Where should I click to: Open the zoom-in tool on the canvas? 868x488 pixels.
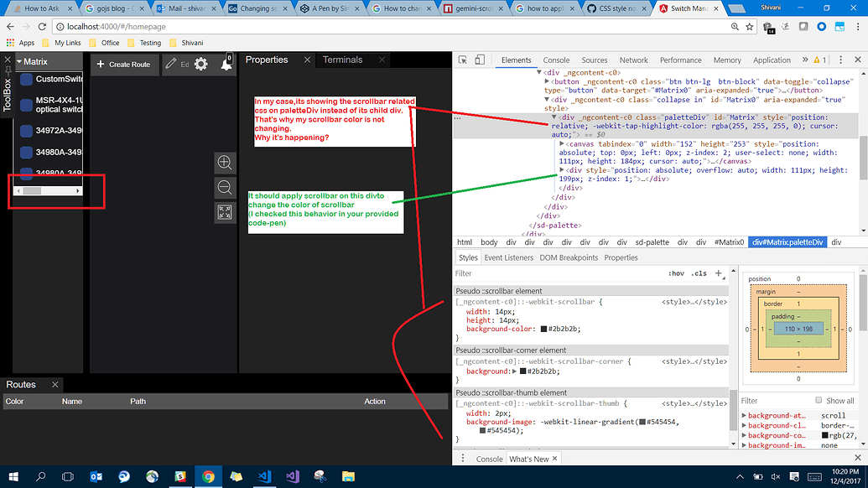click(224, 164)
